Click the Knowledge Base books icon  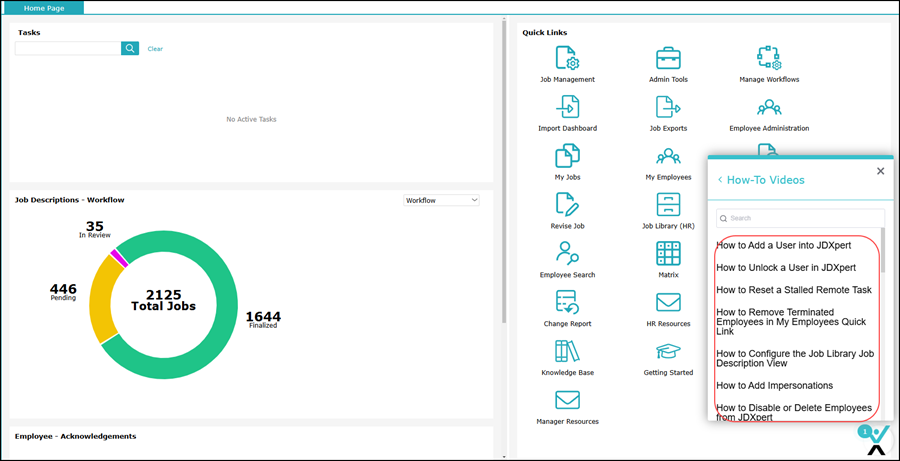(567, 351)
